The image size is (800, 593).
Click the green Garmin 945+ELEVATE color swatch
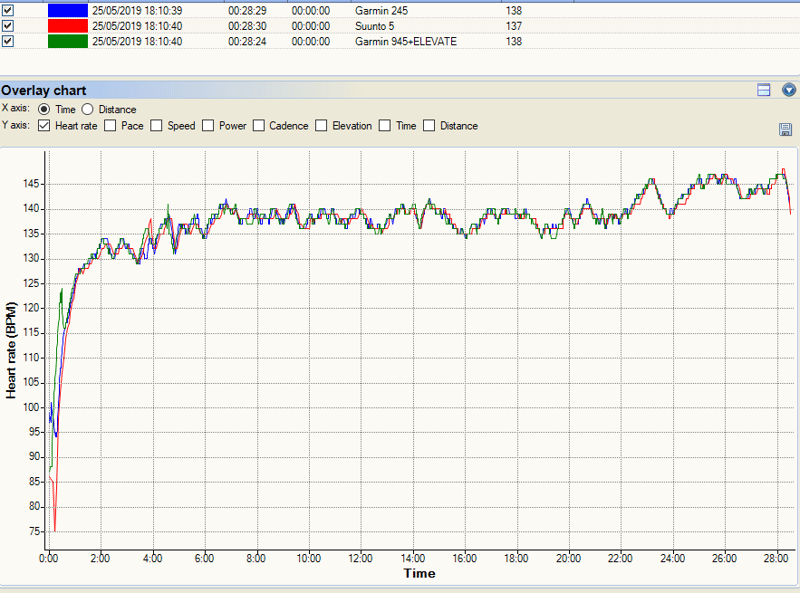coord(68,41)
